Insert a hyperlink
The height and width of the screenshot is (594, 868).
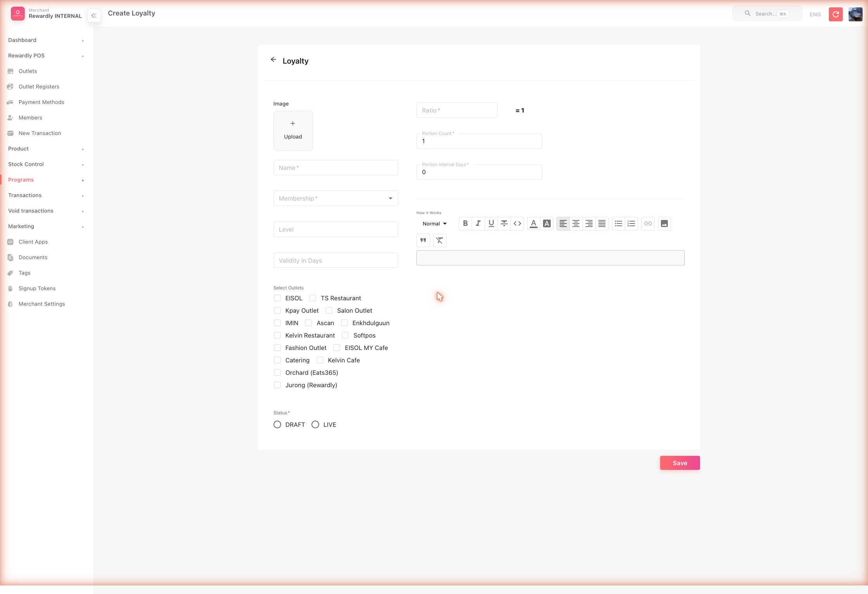[648, 223]
